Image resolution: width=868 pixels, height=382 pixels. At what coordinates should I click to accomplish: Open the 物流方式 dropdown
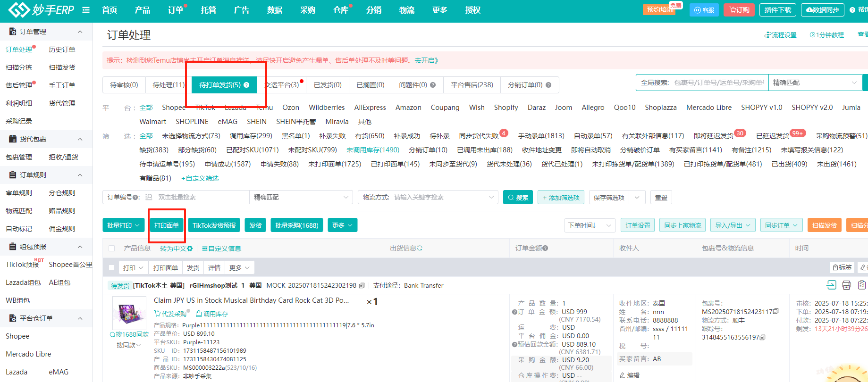coord(428,197)
